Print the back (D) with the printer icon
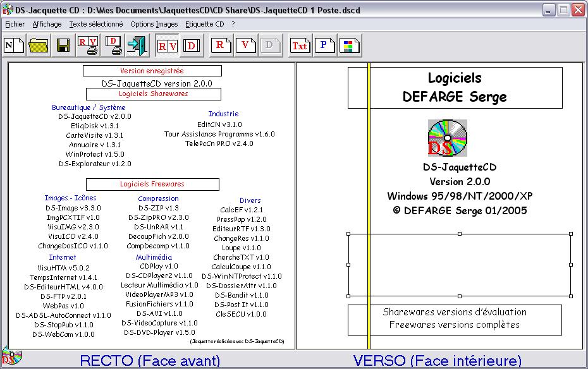The height and width of the screenshot is (369, 588). click(113, 45)
